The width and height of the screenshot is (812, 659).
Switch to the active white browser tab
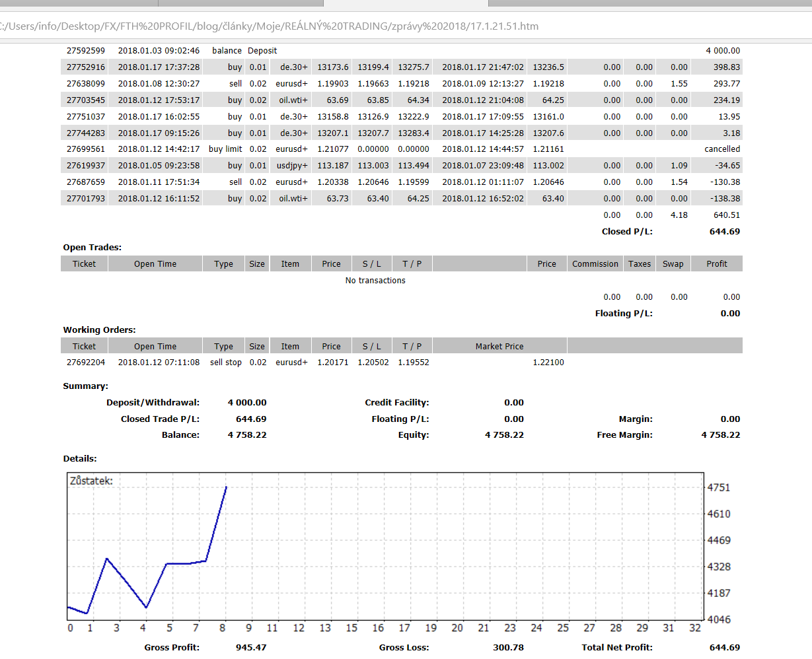click(406, 3)
